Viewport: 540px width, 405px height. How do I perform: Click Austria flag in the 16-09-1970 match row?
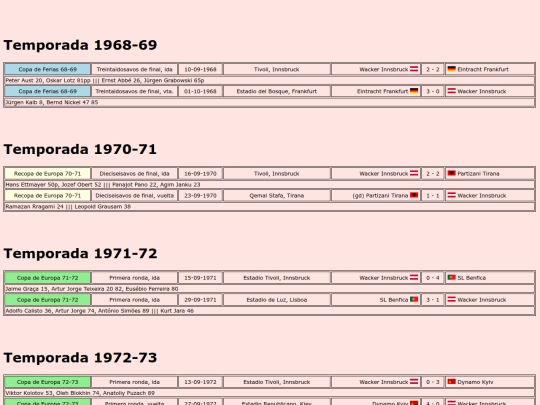click(x=414, y=173)
